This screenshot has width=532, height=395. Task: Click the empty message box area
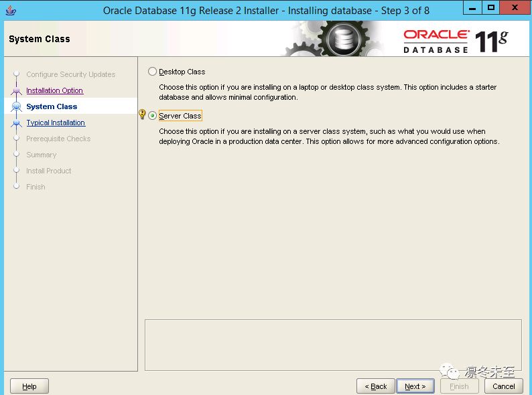(x=333, y=345)
